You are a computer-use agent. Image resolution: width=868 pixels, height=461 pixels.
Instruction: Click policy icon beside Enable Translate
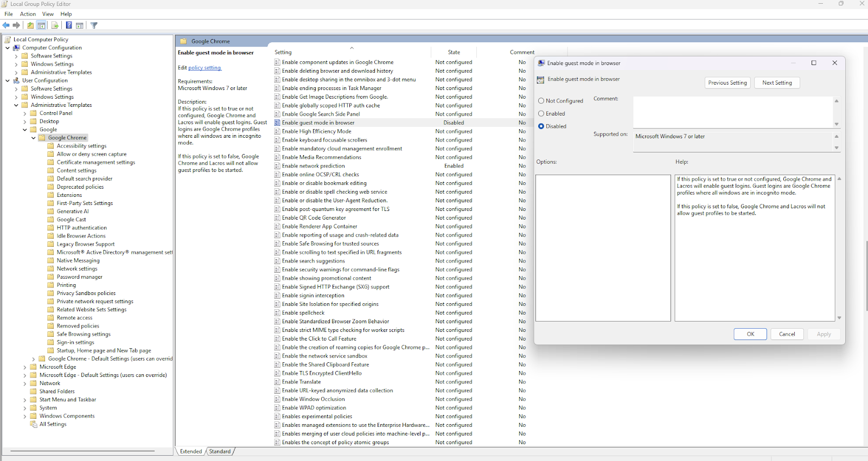click(x=277, y=382)
